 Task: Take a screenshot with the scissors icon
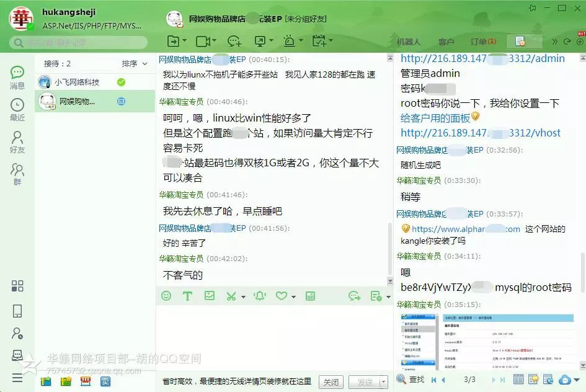click(x=231, y=296)
